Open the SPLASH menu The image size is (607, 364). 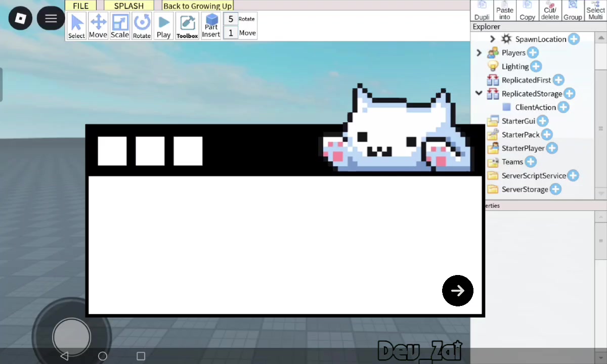click(128, 6)
